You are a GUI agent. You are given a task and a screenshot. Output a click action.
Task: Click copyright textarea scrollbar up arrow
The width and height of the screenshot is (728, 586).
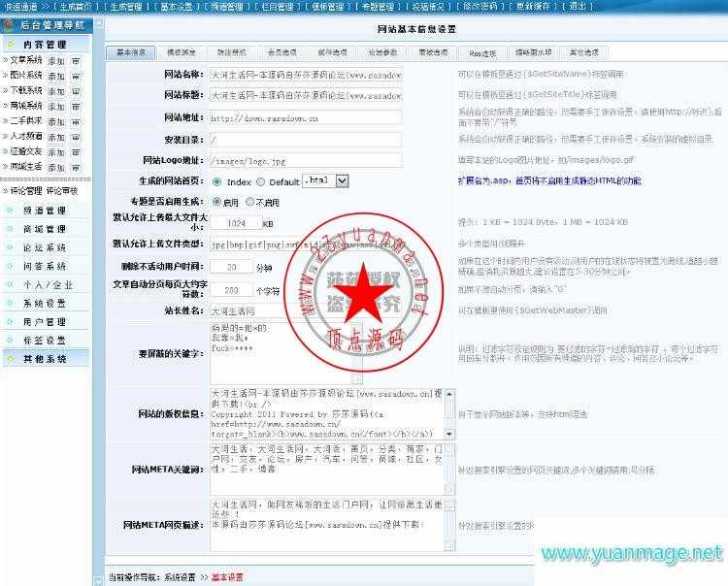449,394
